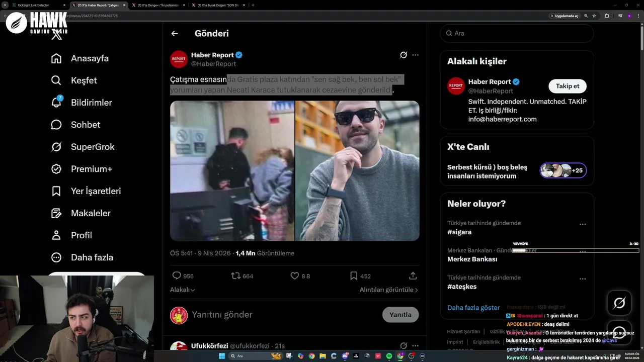Go back with Gönderi arrow

(175, 34)
